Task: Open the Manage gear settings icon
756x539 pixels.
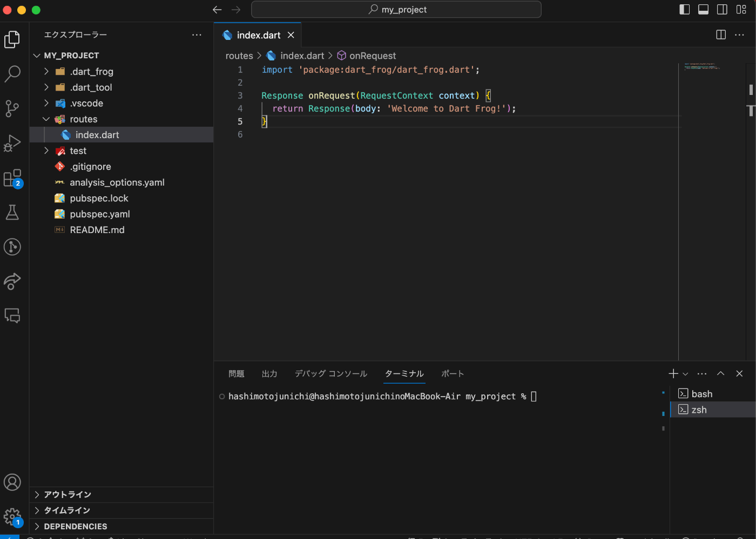Action: [x=12, y=517]
